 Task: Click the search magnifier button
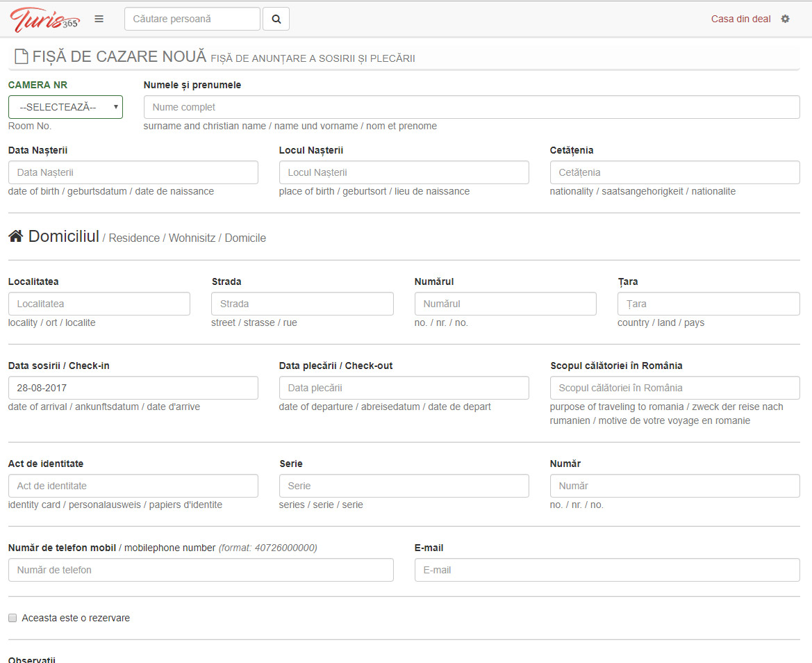(x=276, y=19)
